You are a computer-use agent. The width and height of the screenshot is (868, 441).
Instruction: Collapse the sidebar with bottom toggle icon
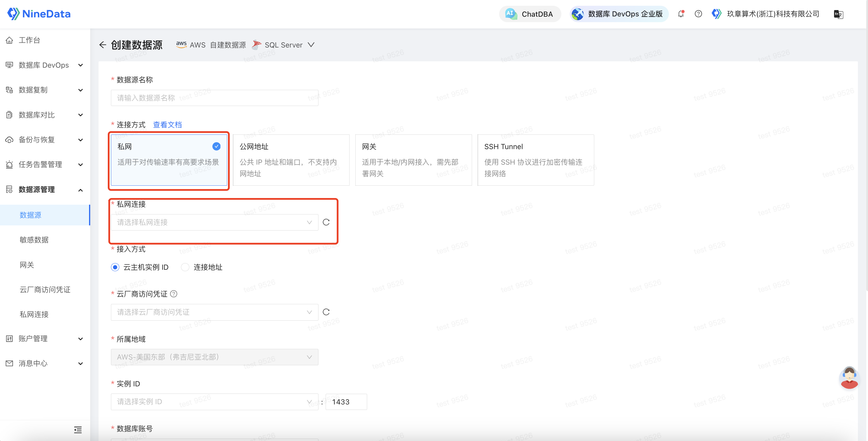tap(78, 430)
